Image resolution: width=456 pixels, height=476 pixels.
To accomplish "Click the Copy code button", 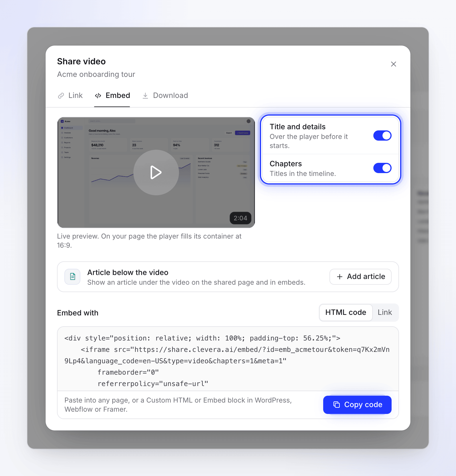I will 357,405.
